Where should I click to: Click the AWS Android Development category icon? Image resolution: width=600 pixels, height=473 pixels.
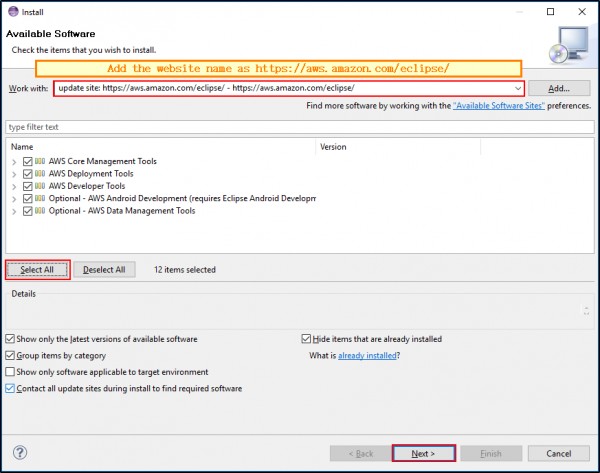[x=40, y=198]
